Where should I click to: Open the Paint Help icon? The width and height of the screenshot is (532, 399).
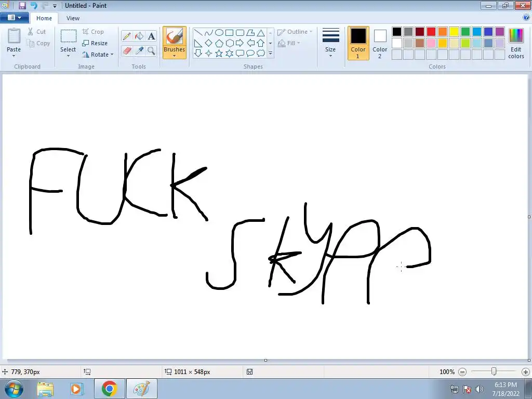coord(526,18)
